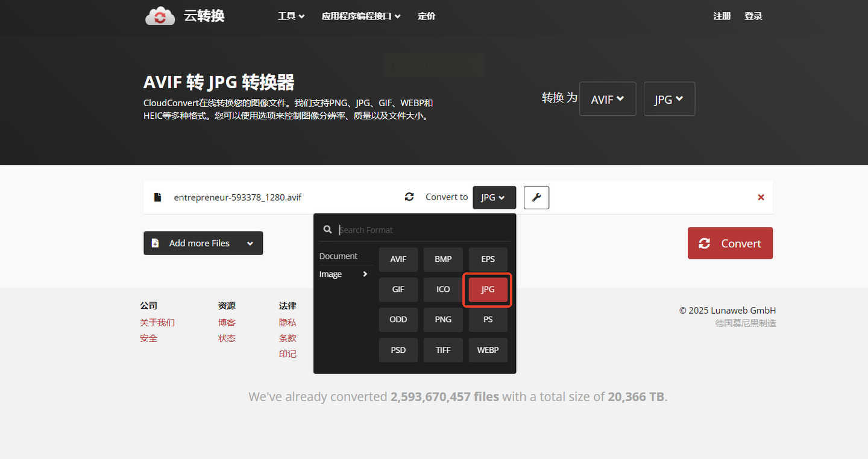The width and height of the screenshot is (868, 459).
Task: Click the '德国慕尼黑制造' footer text
Action: (x=746, y=323)
